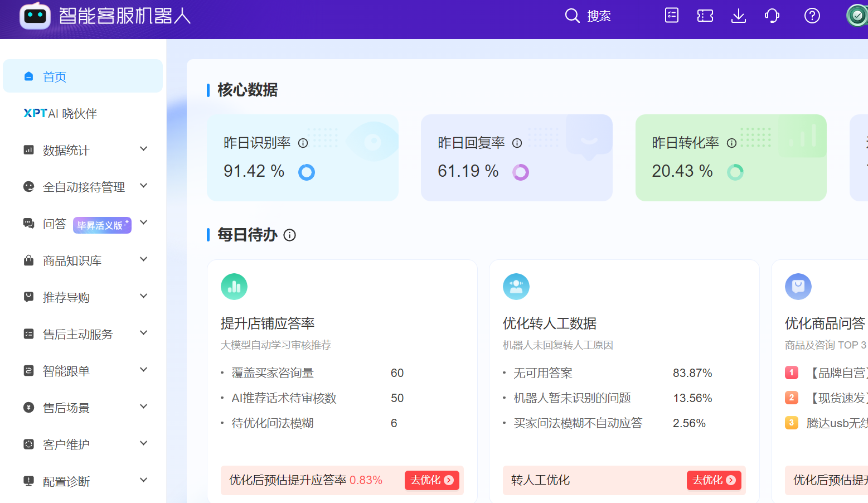Open the 商品知识库 menu label
Viewport: 868px width, 503px height.
[x=72, y=261]
